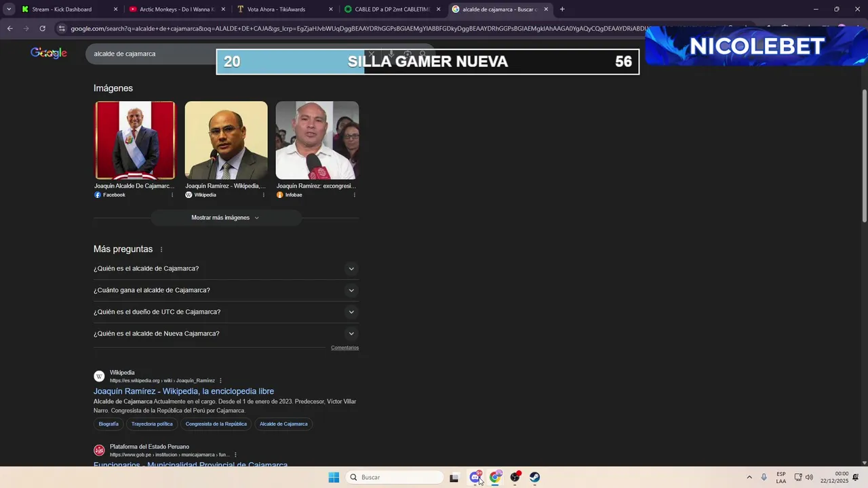Show hidden system tray icons
The width and height of the screenshot is (868, 488).
pyautogui.click(x=749, y=477)
